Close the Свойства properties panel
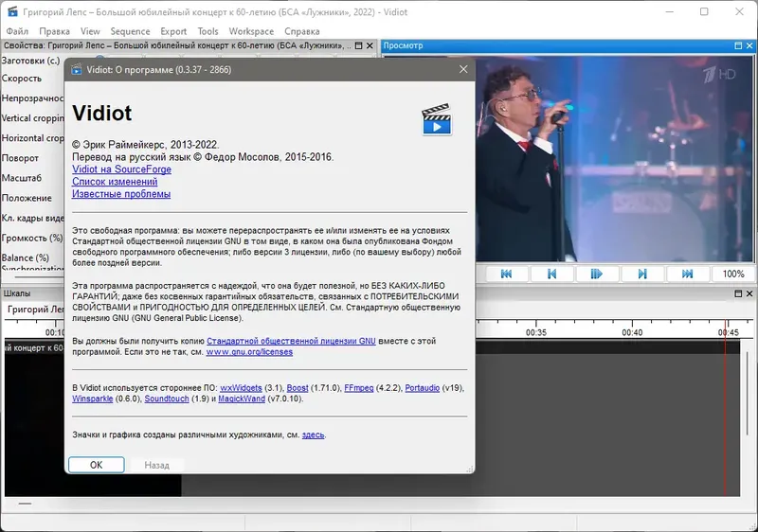Image resolution: width=758 pixels, height=532 pixels. coord(370,45)
